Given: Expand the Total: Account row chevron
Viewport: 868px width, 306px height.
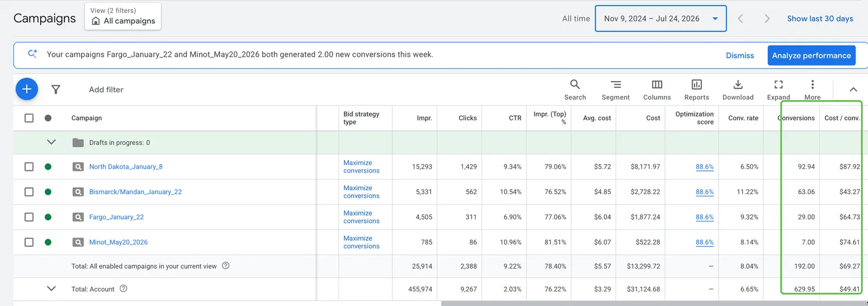Looking at the screenshot, I should coord(52,288).
